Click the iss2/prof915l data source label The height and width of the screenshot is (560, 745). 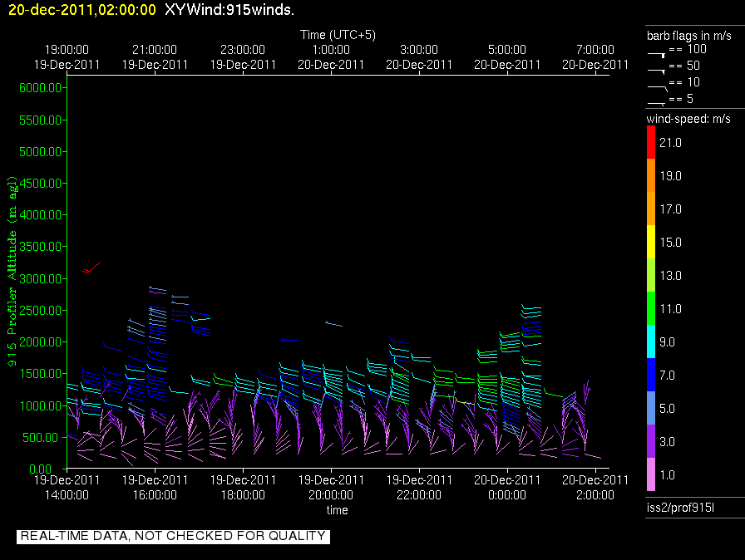click(680, 508)
